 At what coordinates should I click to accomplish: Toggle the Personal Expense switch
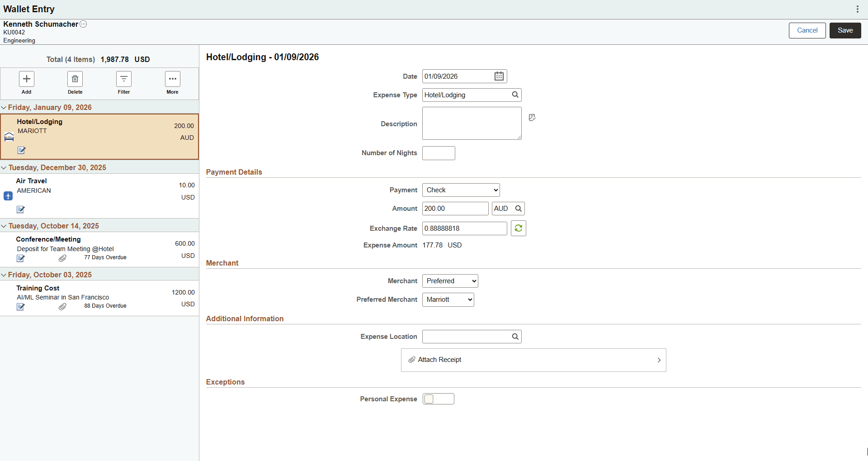(438, 399)
